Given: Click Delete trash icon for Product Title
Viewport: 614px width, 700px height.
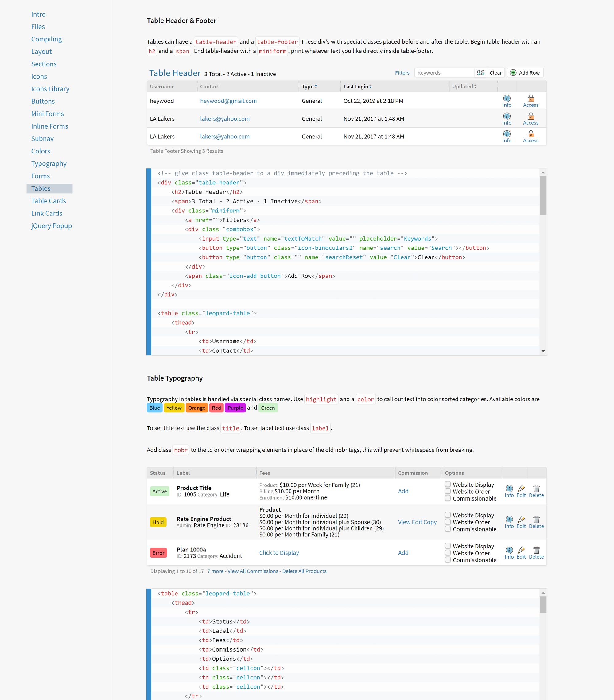Looking at the screenshot, I should [536, 489].
